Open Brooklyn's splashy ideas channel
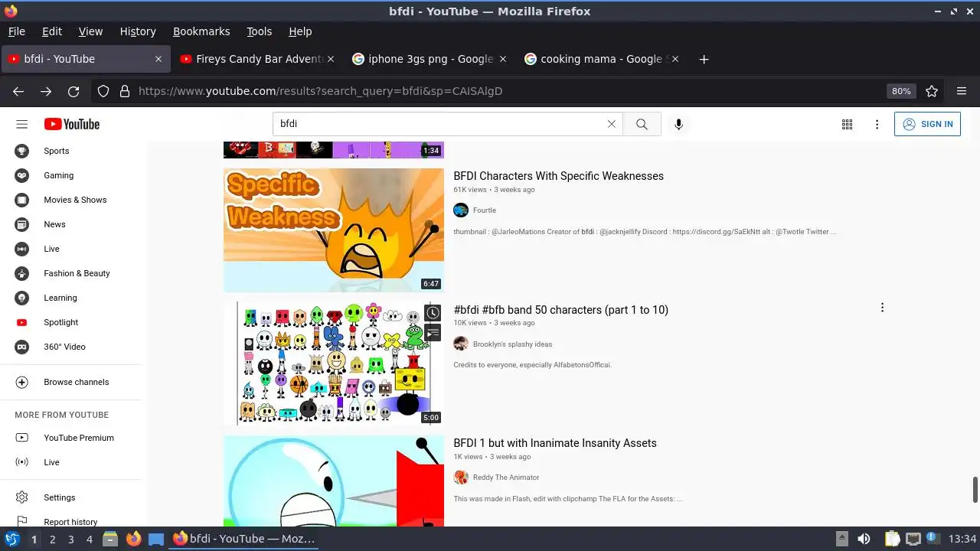The height and width of the screenshot is (551, 980). (x=512, y=344)
